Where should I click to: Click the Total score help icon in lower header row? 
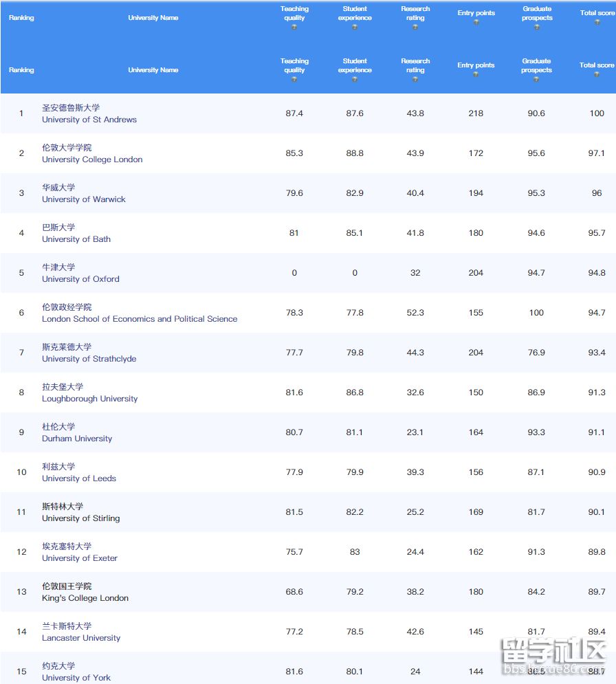[x=597, y=74]
